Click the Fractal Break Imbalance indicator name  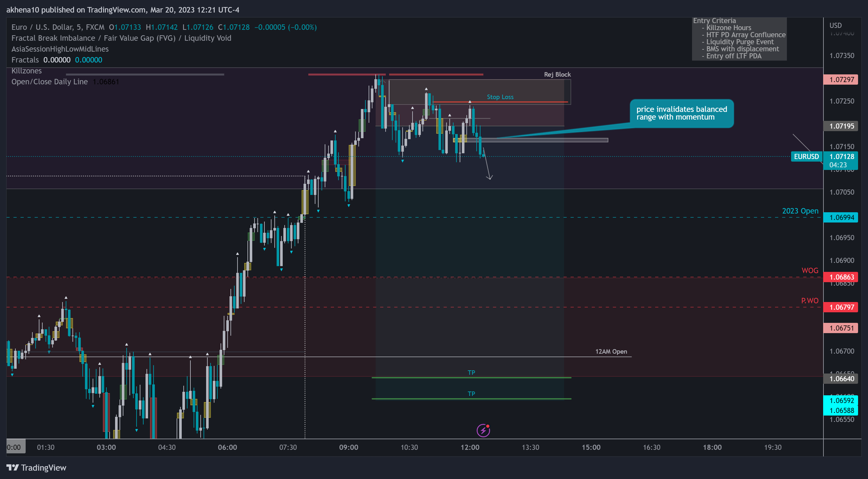coord(121,38)
